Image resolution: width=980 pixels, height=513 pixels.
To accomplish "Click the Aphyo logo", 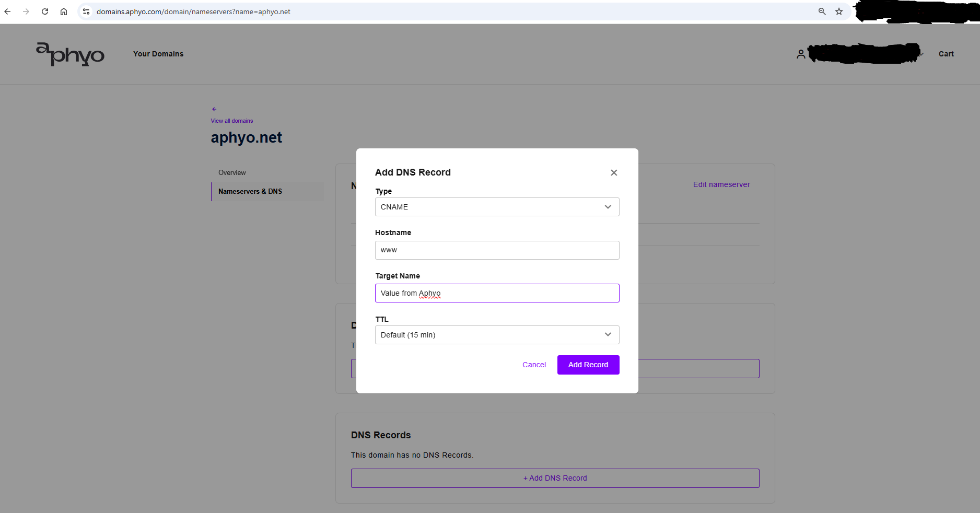I will pos(70,54).
